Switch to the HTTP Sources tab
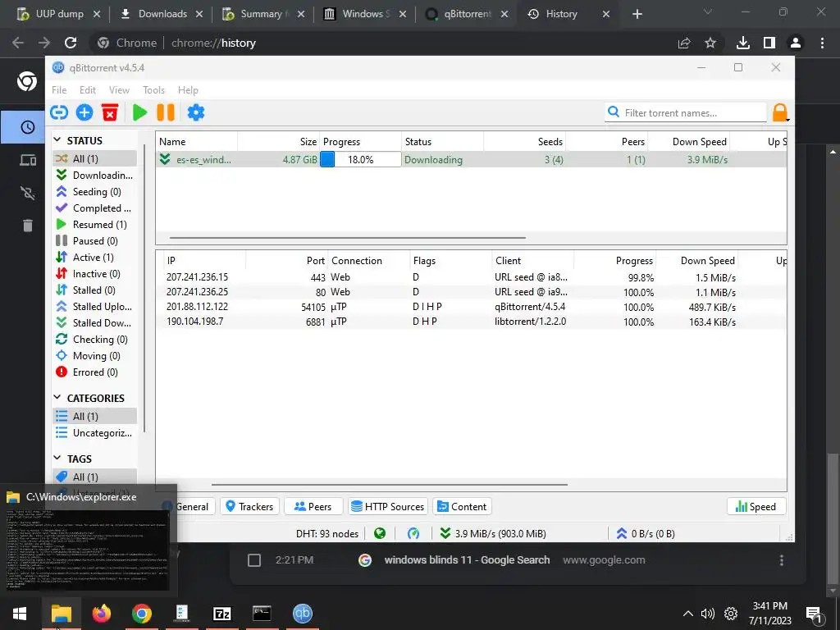This screenshot has width=840, height=630. (388, 506)
